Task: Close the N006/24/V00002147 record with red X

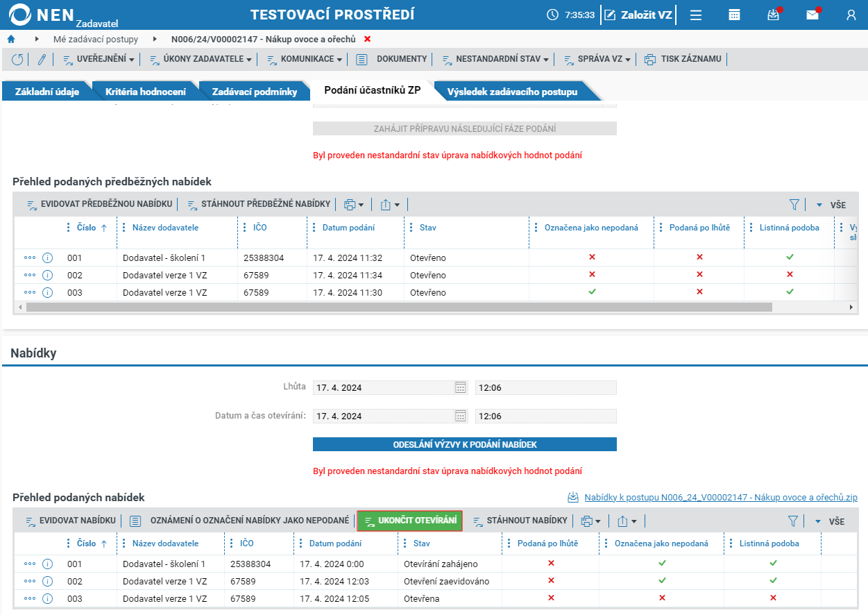Action: pyautogui.click(x=367, y=39)
